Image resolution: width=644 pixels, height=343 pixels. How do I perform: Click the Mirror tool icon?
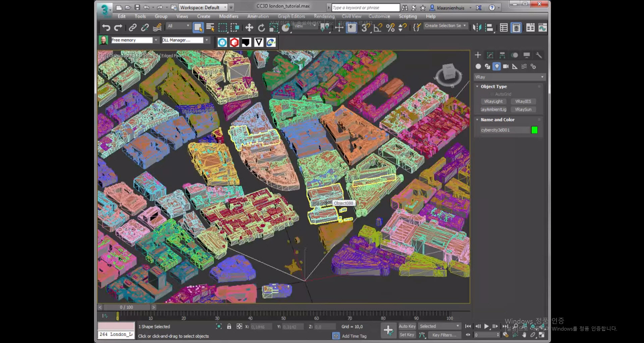coord(477,28)
